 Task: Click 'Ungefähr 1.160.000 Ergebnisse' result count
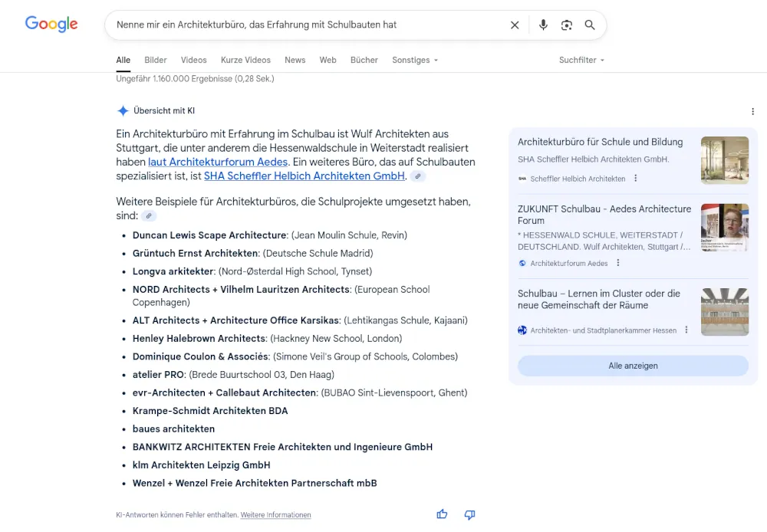(195, 79)
